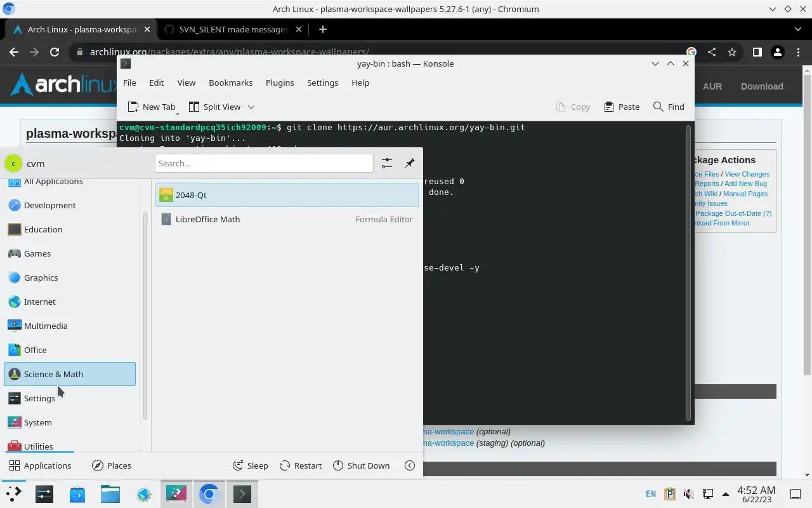The height and width of the screenshot is (508, 812).
Task: Click the Restart button
Action: 301,465
